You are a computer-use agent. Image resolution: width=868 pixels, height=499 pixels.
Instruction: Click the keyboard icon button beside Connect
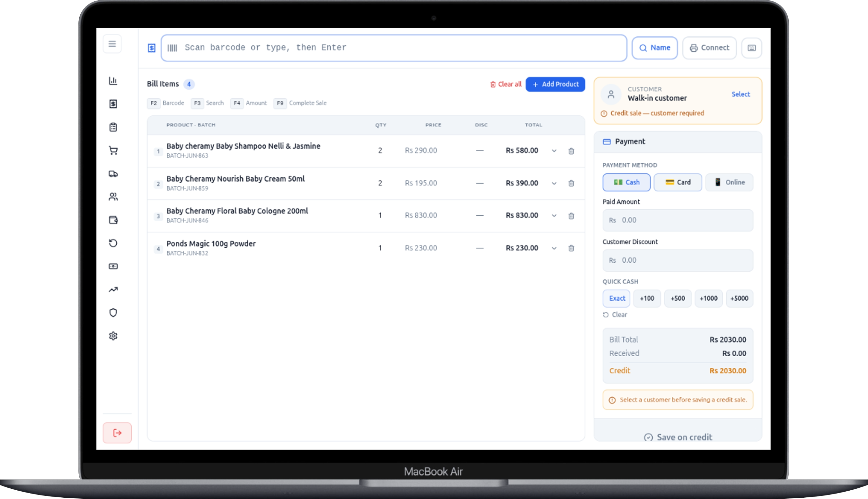point(752,48)
